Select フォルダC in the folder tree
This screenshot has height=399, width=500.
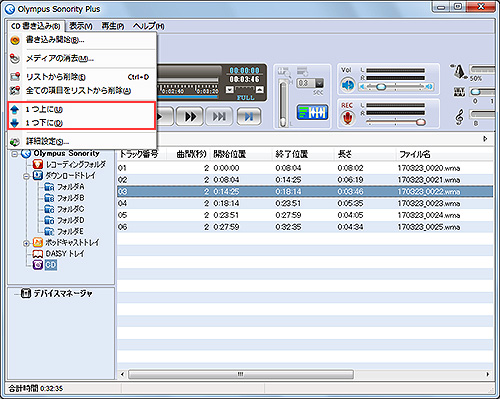click(x=70, y=209)
